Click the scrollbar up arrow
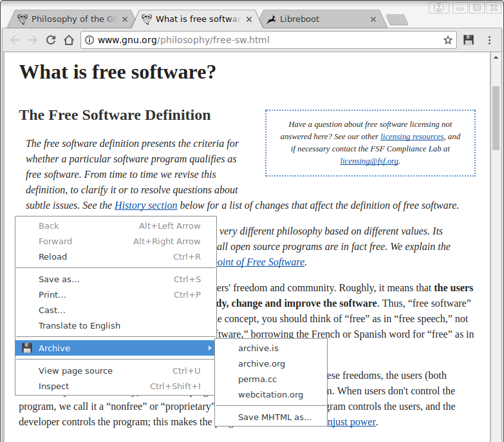This screenshot has width=504, height=442. [496, 57]
